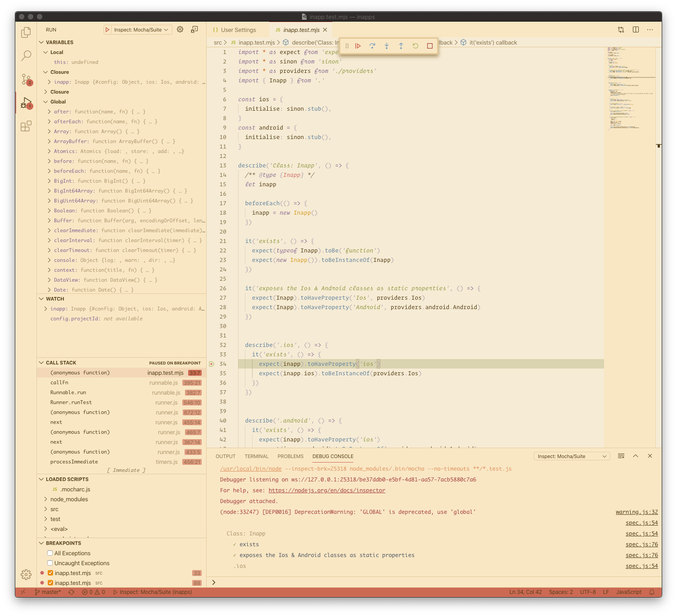Switch to the TERMINAL panel tab
677x616 pixels.
point(257,456)
